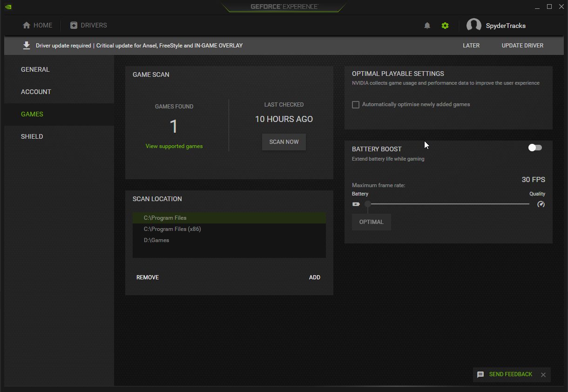This screenshot has height=392, width=568.
Task: Select D:\Games scan location
Action: click(x=229, y=240)
